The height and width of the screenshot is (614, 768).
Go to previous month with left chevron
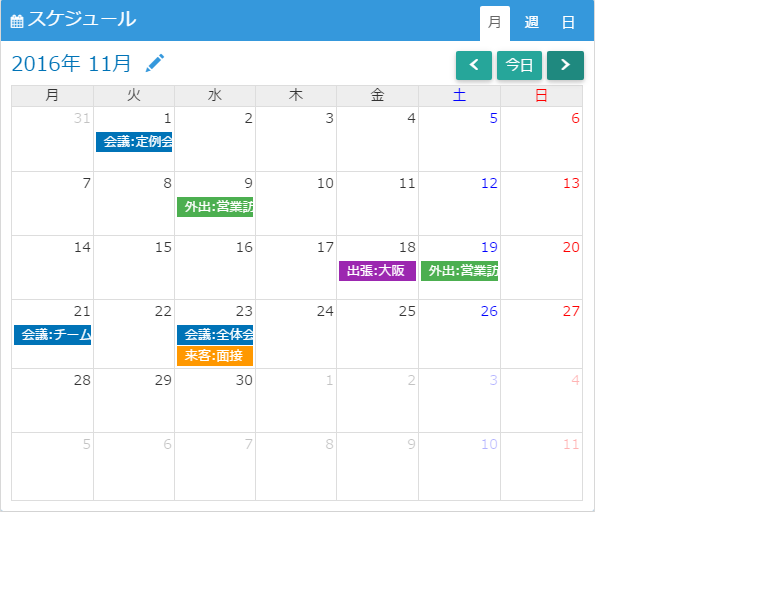(x=474, y=65)
